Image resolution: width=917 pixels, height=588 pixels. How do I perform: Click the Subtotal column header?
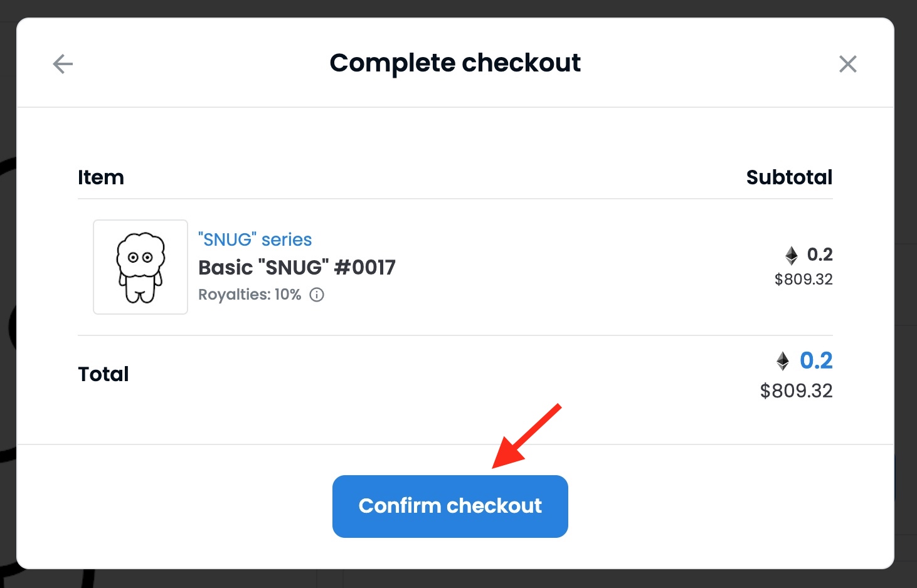[x=789, y=177]
